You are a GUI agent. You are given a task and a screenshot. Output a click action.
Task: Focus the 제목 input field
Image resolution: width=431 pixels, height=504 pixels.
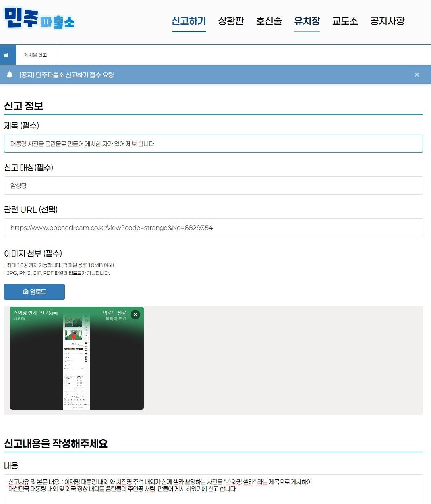213,144
